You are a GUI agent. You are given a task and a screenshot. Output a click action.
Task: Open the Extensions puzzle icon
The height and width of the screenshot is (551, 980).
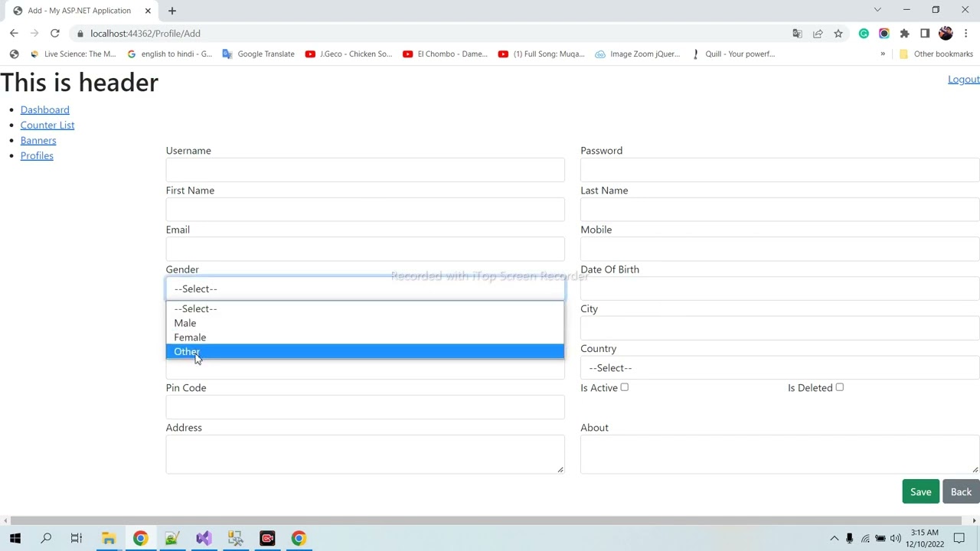tap(904, 34)
